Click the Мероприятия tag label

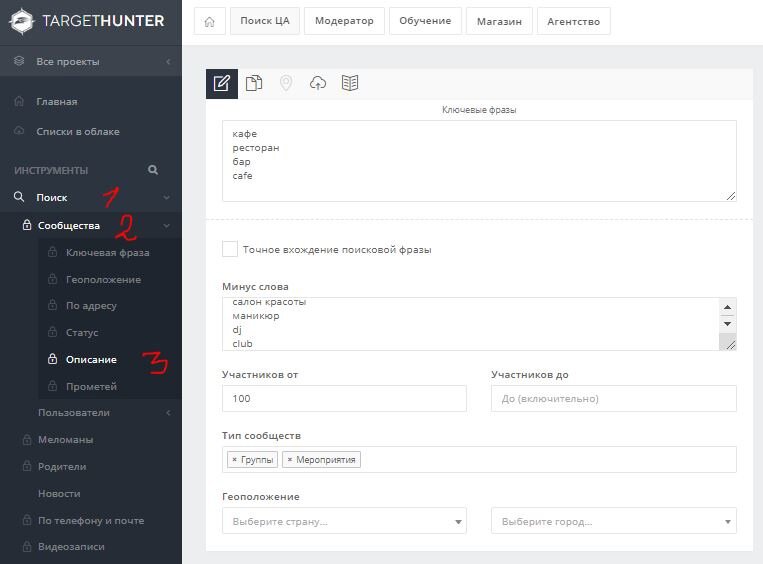(x=326, y=459)
